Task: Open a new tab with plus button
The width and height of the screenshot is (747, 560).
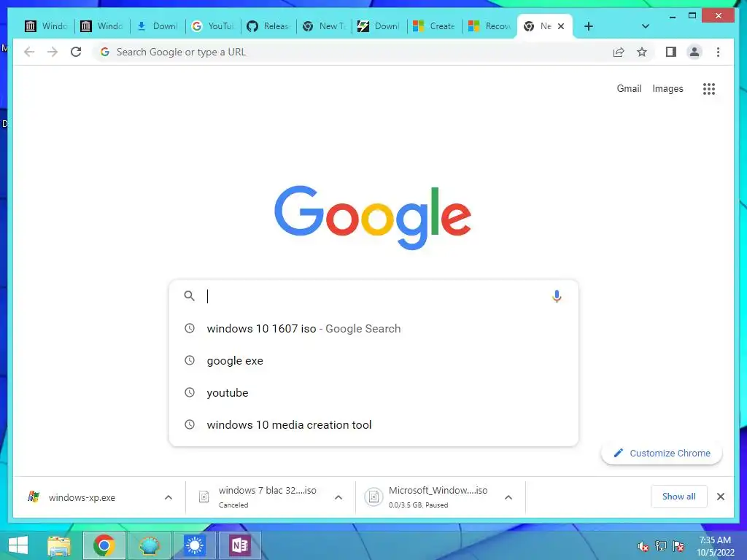Action: click(x=589, y=26)
